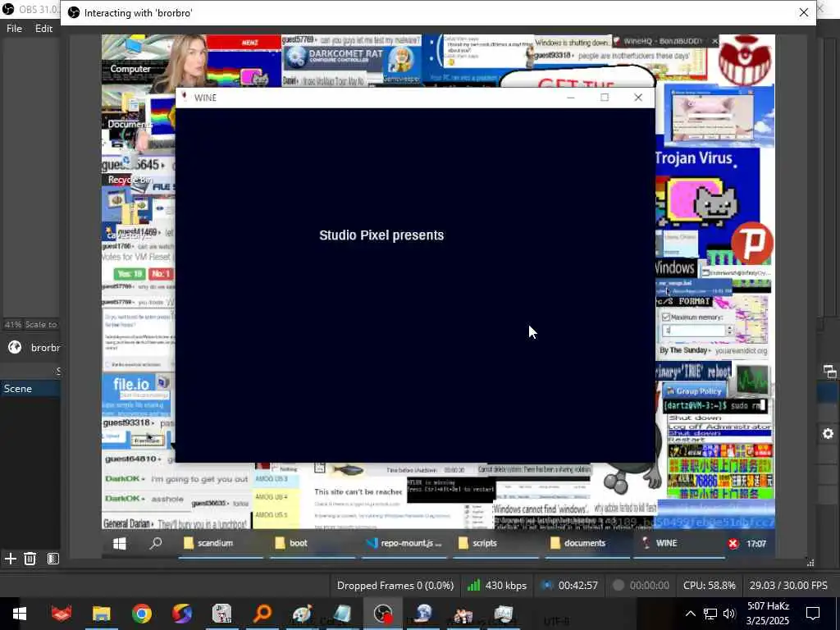Click the VM taskbar search magnifier
Screen dimensions: 840x630
tap(155, 543)
